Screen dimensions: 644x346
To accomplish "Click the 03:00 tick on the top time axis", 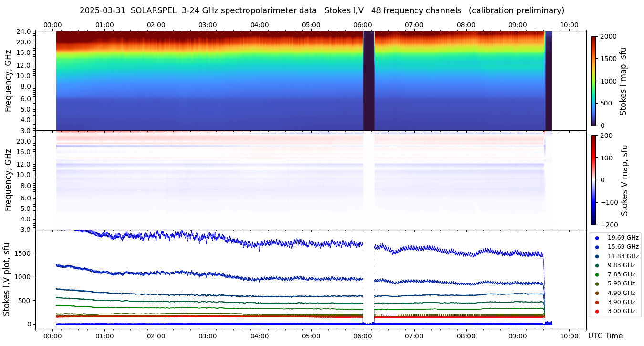I will [x=208, y=25].
